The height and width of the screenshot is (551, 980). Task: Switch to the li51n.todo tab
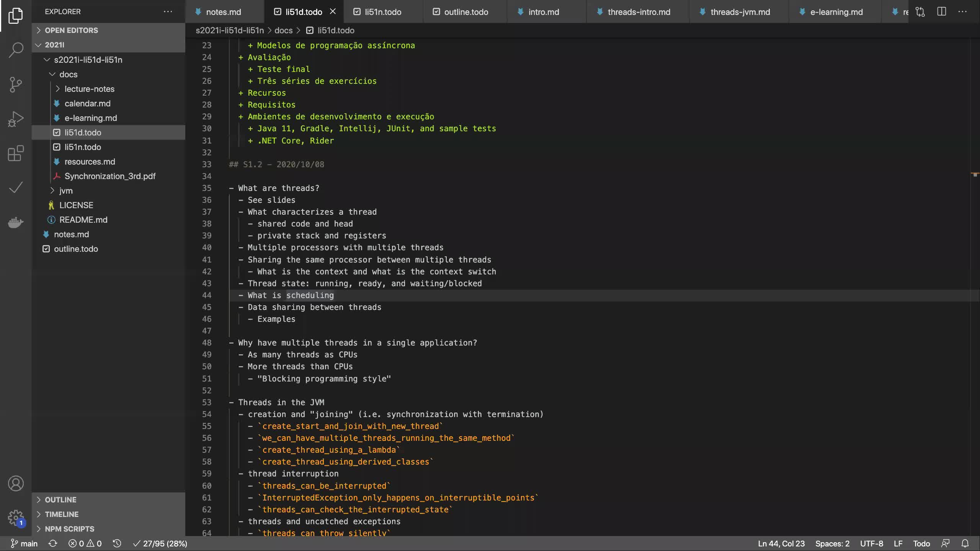point(383,12)
